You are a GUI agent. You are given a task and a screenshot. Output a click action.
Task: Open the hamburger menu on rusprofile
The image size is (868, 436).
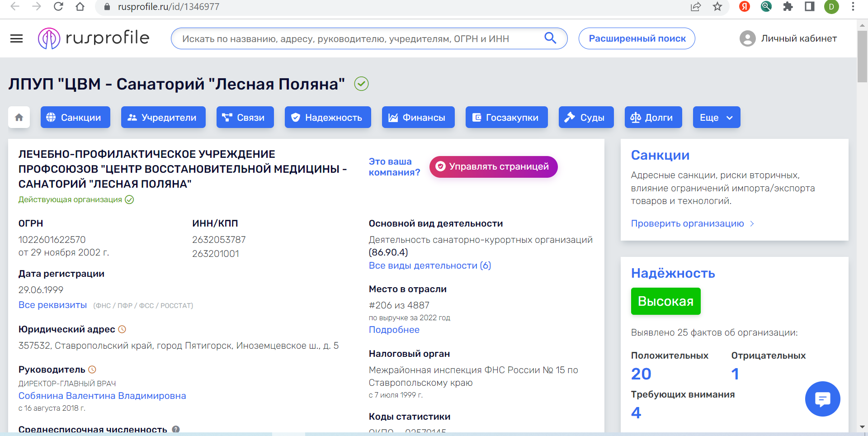point(17,38)
